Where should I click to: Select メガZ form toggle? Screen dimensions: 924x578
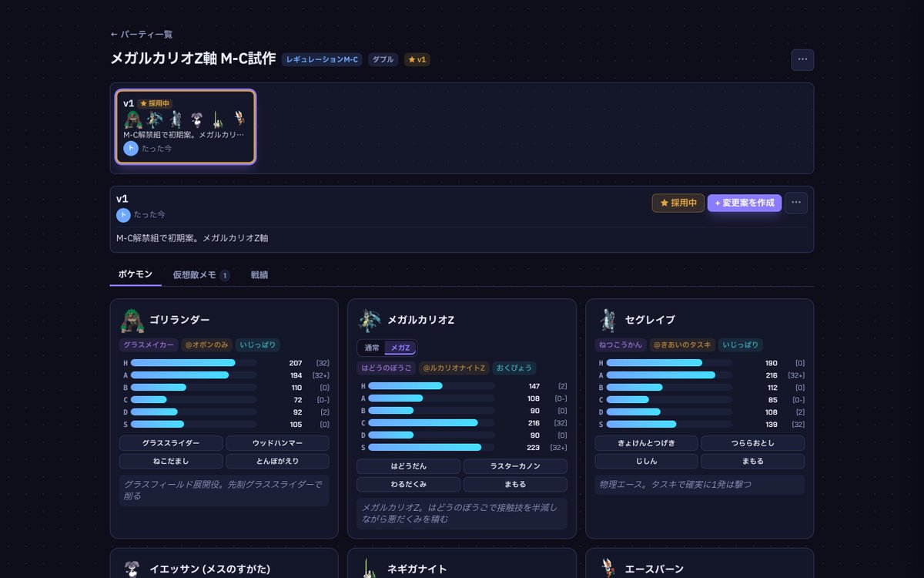click(400, 348)
